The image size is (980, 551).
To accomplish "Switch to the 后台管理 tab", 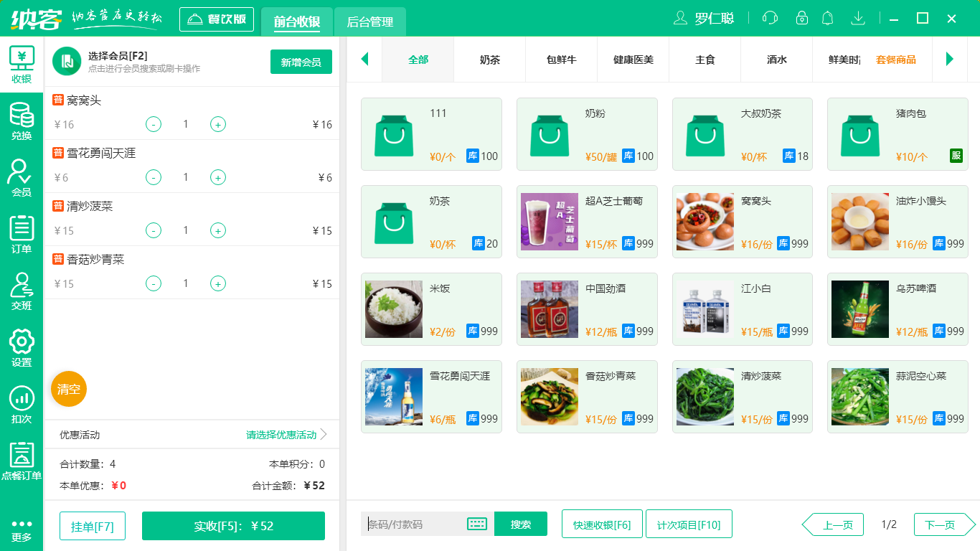I will [x=369, y=22].
